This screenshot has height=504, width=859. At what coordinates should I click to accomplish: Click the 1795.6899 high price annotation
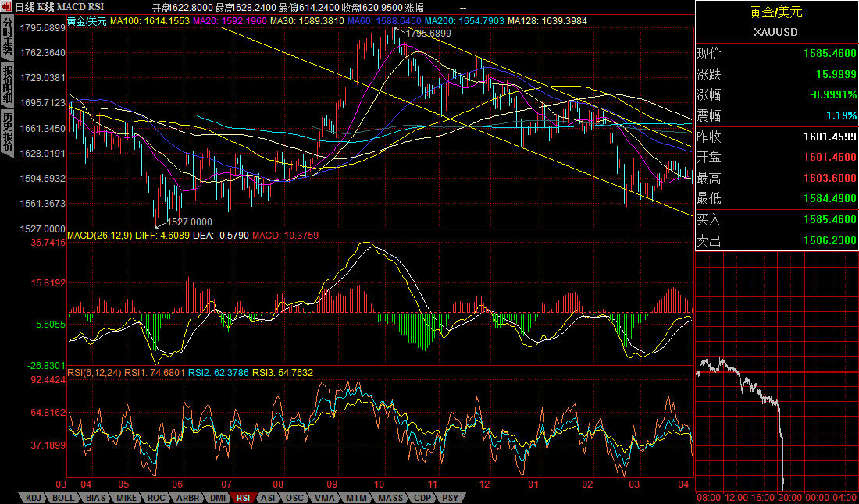[x=429, y=34]
